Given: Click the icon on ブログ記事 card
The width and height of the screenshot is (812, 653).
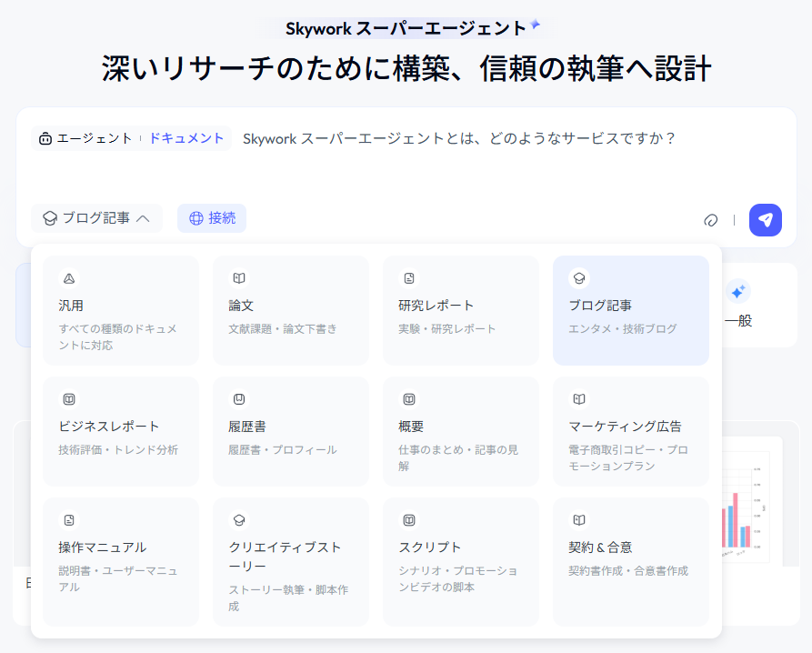Looking at the screenshot, I should [579, 278].
